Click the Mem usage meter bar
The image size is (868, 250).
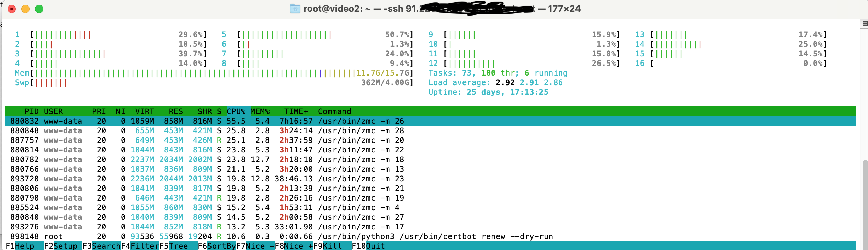click(214, 73)
